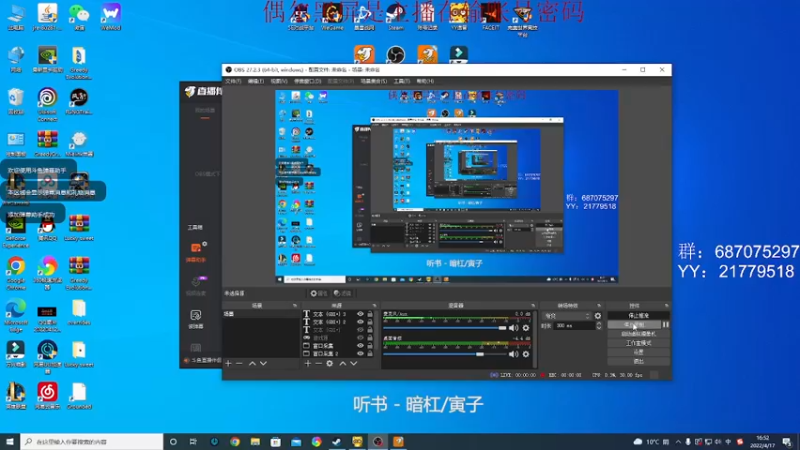Mute the first mixer track speaker icon

[513, 328]
